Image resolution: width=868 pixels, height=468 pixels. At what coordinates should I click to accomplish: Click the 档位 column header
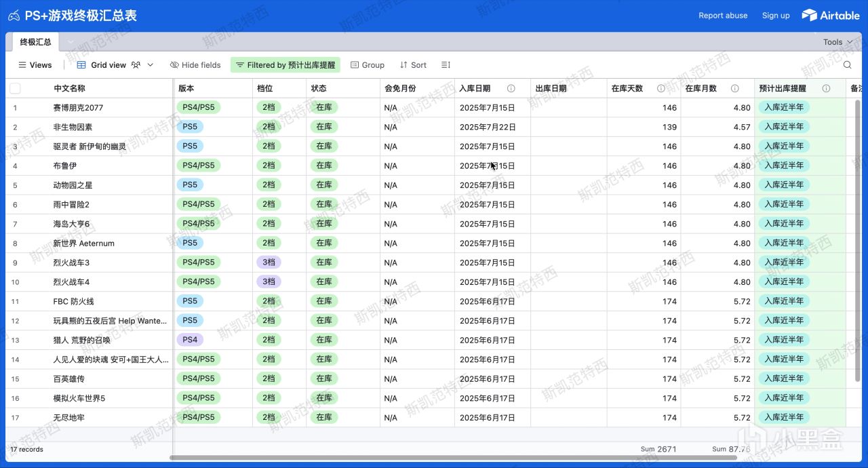(279, 88)
